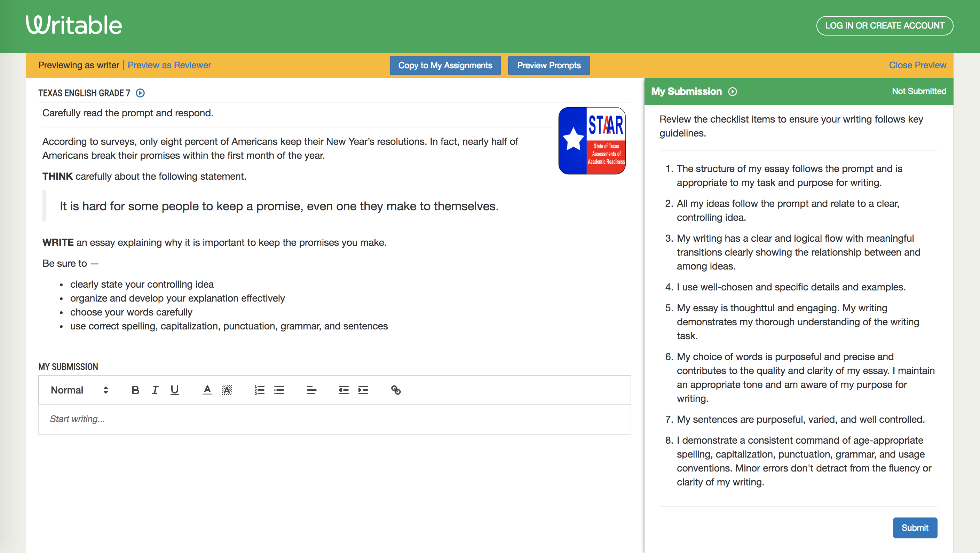Open font style dropdown menu

click(x=78, y=389)
